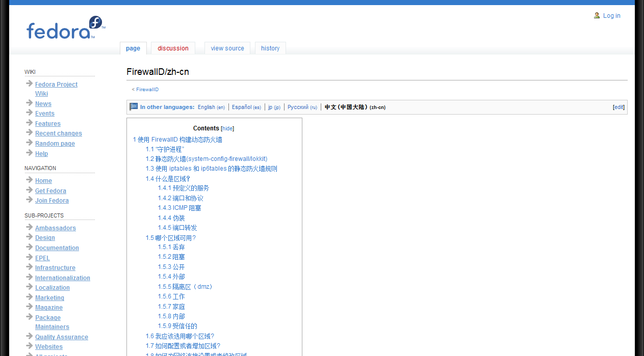Switch language to Español (es)
This screenshot has height=356, width=644.
pos(246,107)
